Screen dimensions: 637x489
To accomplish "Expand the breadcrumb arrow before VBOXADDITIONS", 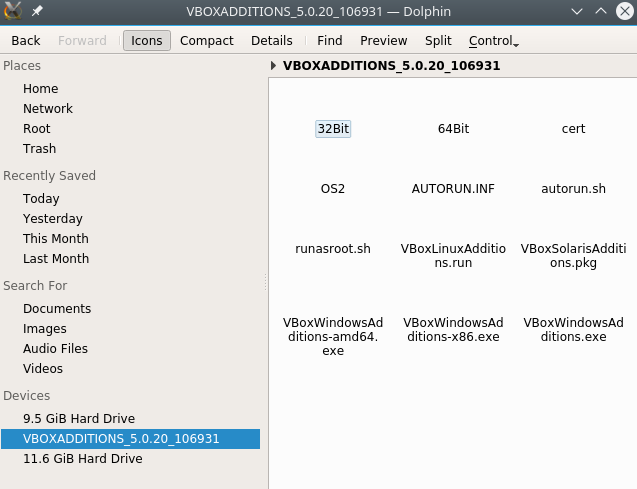I will tap(275, 66).
